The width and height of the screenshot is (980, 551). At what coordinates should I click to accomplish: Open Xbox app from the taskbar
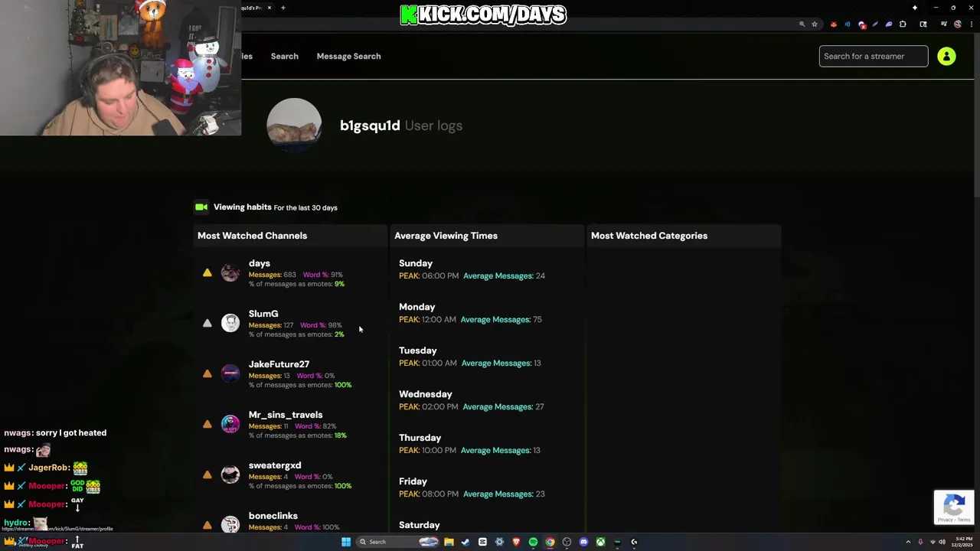600,542
